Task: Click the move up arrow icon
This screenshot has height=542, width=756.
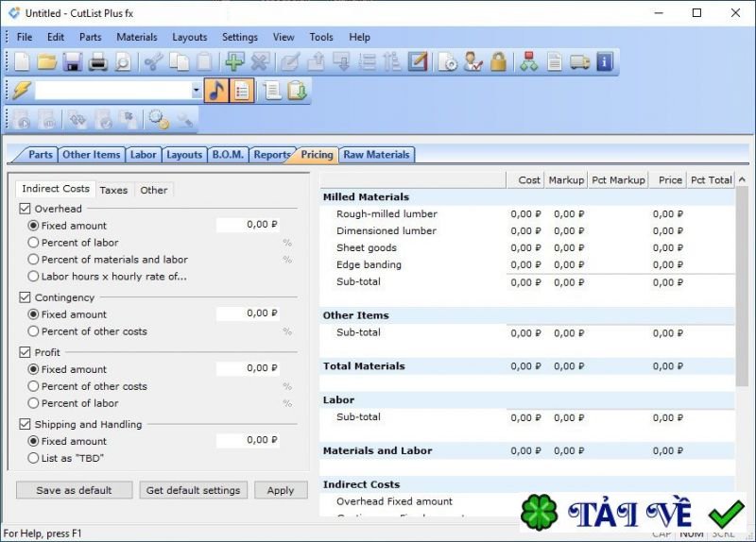Action: click(x=317, y=62)
